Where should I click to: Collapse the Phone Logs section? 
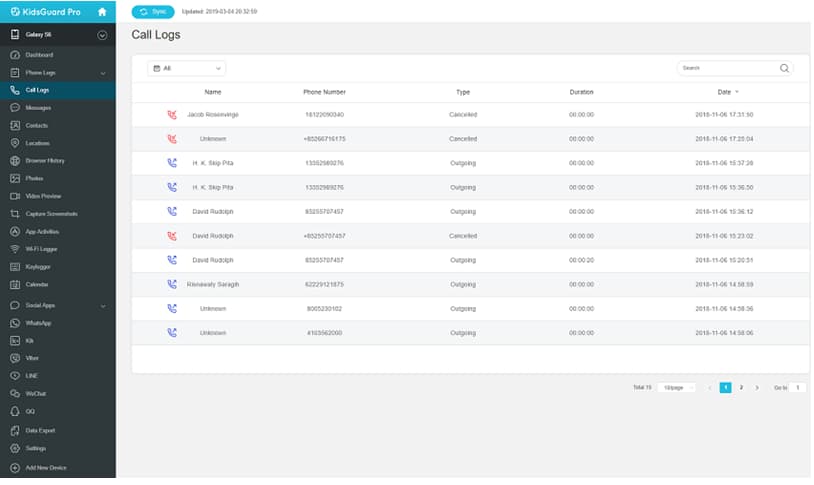[x=103, y=73]
